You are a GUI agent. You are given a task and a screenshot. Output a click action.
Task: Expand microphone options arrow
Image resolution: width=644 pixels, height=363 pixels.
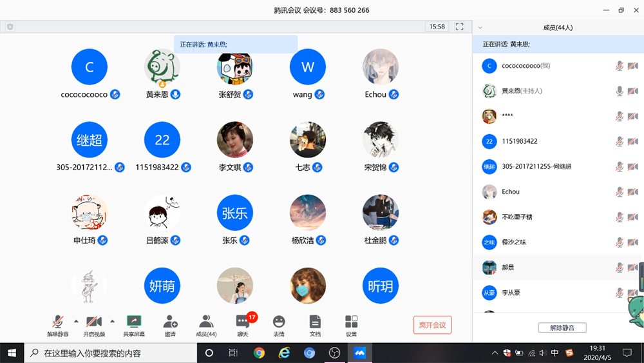coord(76,321)
